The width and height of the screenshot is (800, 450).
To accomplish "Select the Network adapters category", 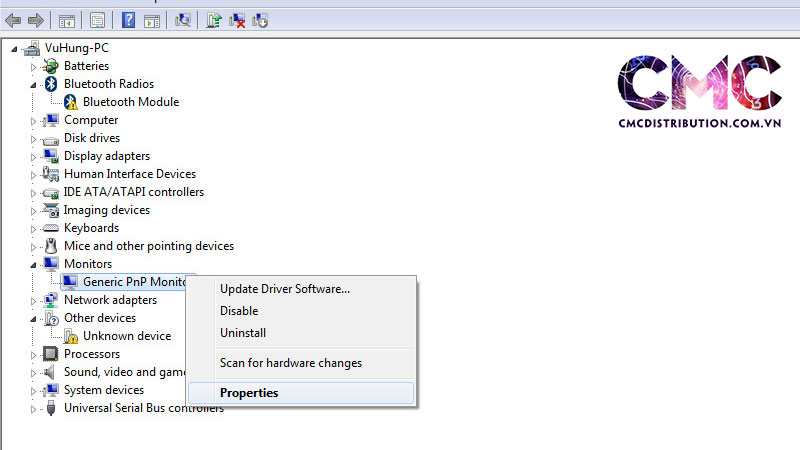I will point(110,300).
